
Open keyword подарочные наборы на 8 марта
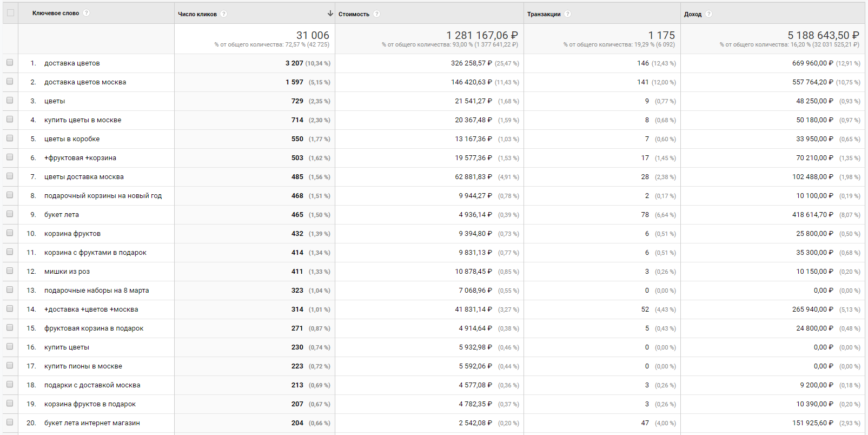tap(96, 291)
